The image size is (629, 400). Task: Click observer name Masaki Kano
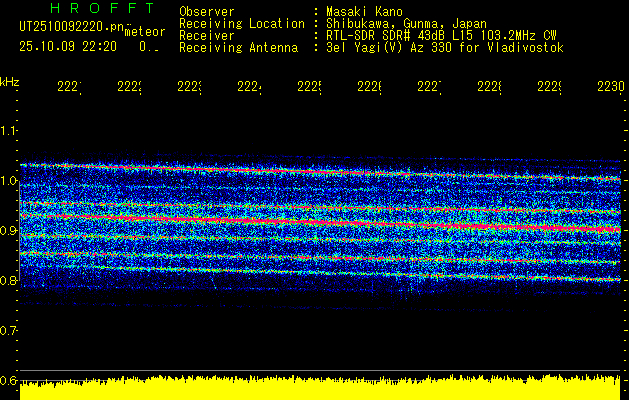click(364, 11)
